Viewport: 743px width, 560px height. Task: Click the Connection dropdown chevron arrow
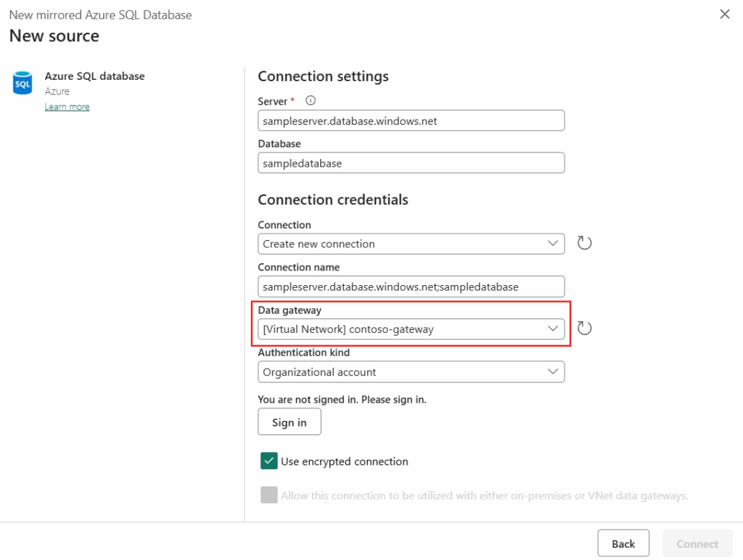pyautogui.click(x=552, y=244)
